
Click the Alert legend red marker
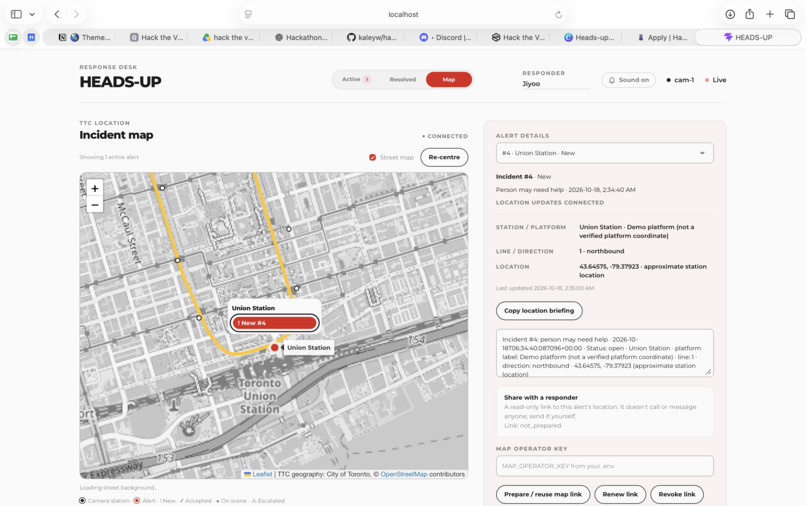click(137, 500)
